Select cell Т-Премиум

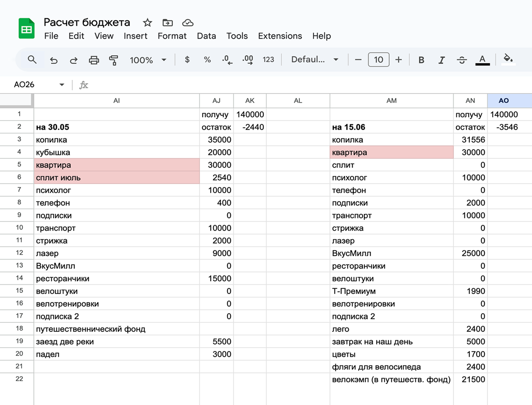tap(391, 291)
